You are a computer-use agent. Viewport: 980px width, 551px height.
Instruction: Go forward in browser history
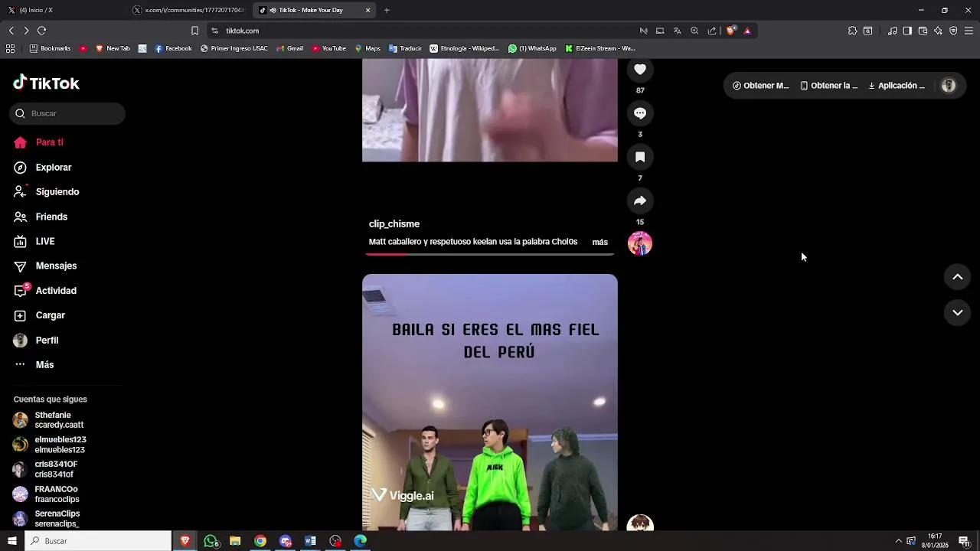click(x=26, y=31)
